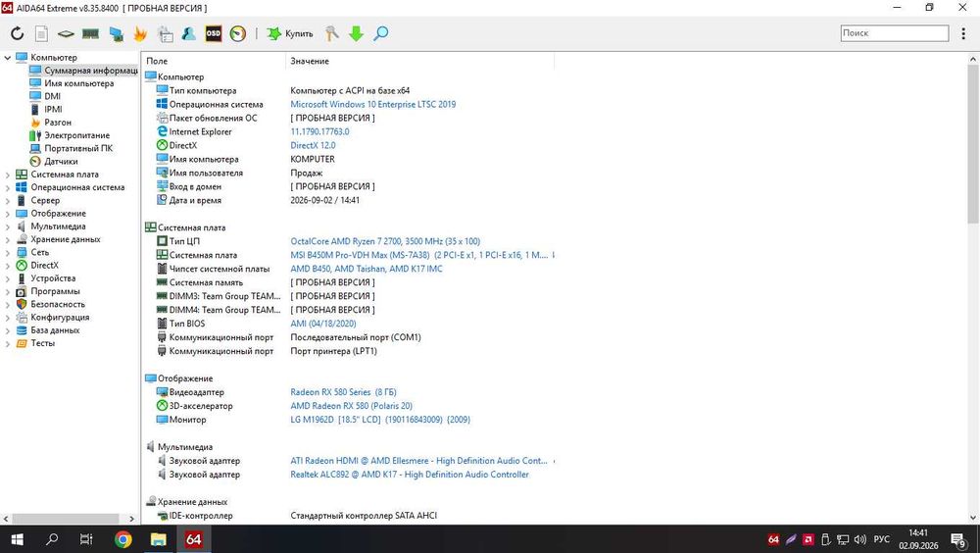This screenshot has width=980, height=553.
Task: Collapse the Компьютер tree node
Action: (8, 58)
